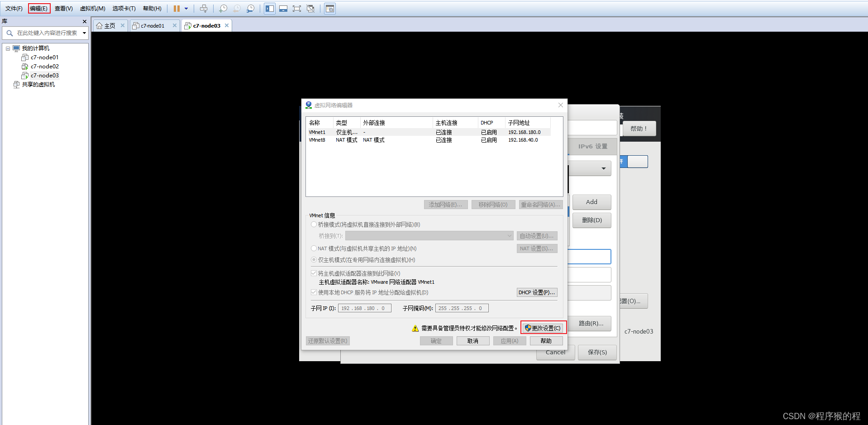Select c7-node03 in library tree
The height and width of the screenshot is (425, 868).
[x=44, y=76]
